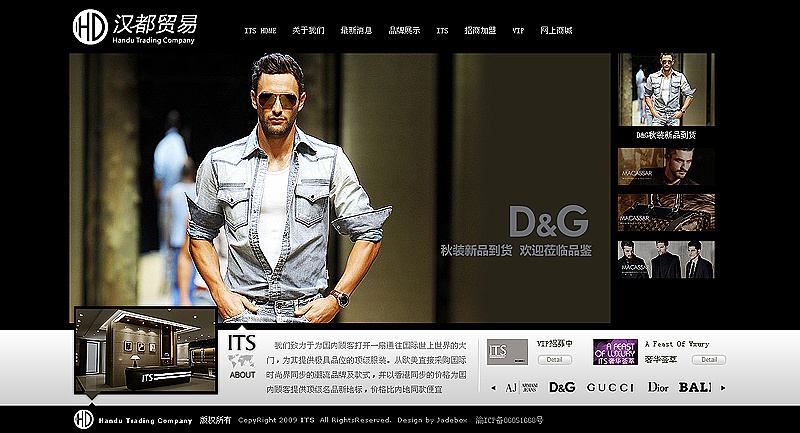The width and height of the screenshot is (800, 433).
Task: Open the ITS HOME menu item
Action: click(x=260, y=31)
